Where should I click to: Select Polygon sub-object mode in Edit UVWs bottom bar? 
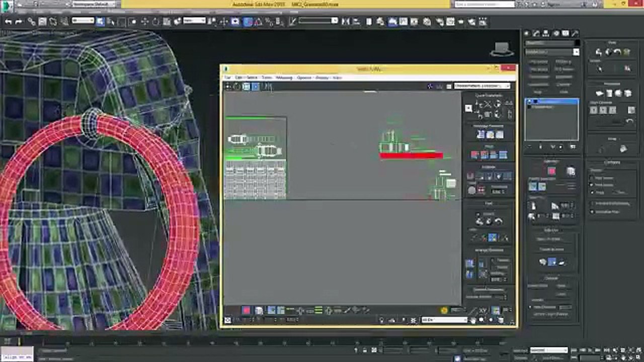(x=246, y=310)
